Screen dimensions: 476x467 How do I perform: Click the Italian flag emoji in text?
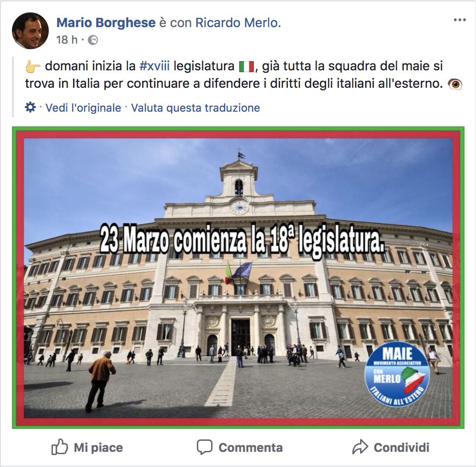246,67
